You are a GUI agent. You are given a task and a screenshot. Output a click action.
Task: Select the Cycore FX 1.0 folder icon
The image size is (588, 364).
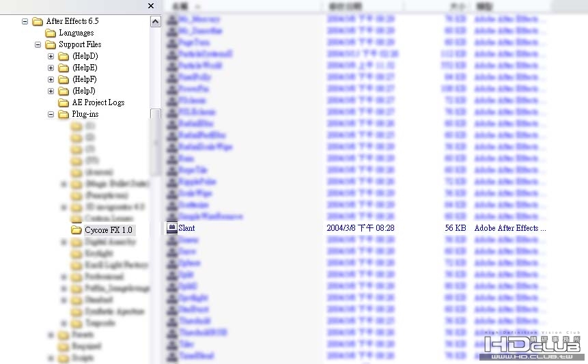[x=76, y=229]
